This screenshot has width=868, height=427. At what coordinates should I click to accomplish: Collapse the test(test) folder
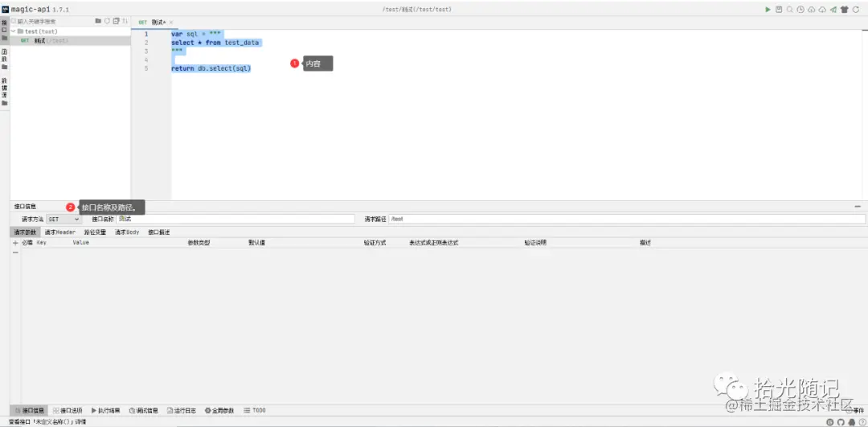(14, 31)
